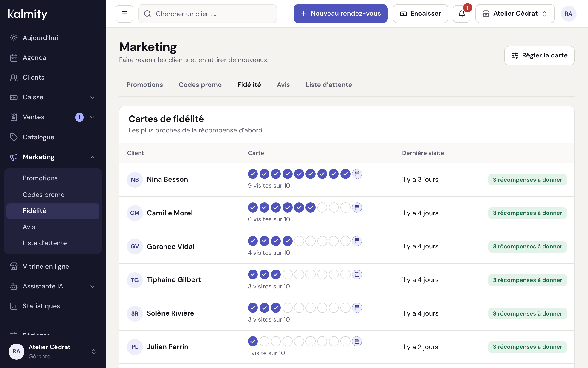The height and width of the screenshot is (368, 588).
Task: Click Nouveau rendez-vous button
Action: pyautogui.click(x=340, y=14)
